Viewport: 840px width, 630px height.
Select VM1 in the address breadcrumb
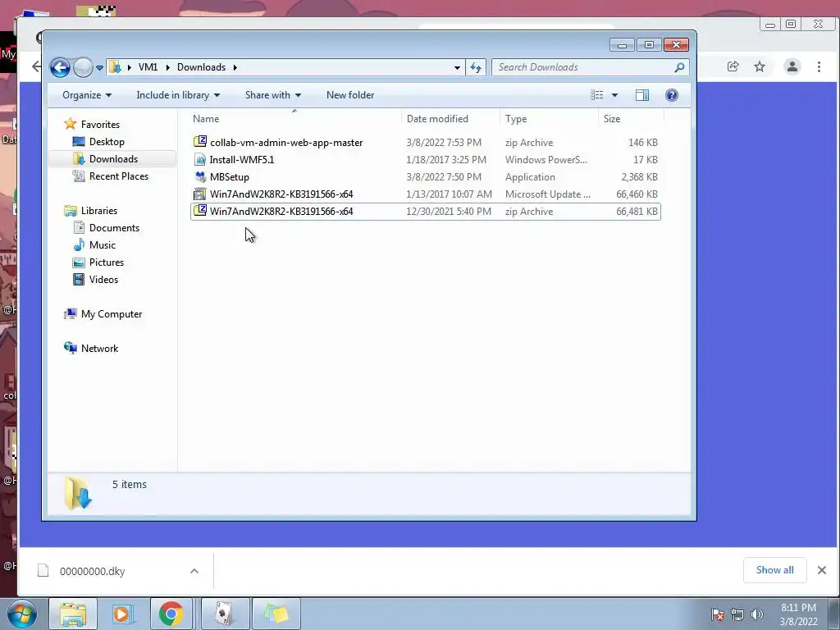pos(148,67)
